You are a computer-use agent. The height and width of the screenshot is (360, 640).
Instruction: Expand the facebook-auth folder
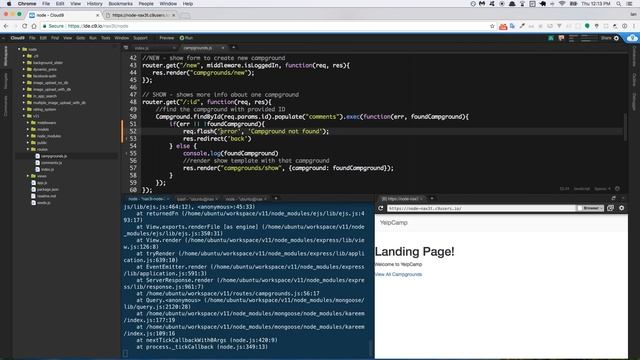coord(24,76)
